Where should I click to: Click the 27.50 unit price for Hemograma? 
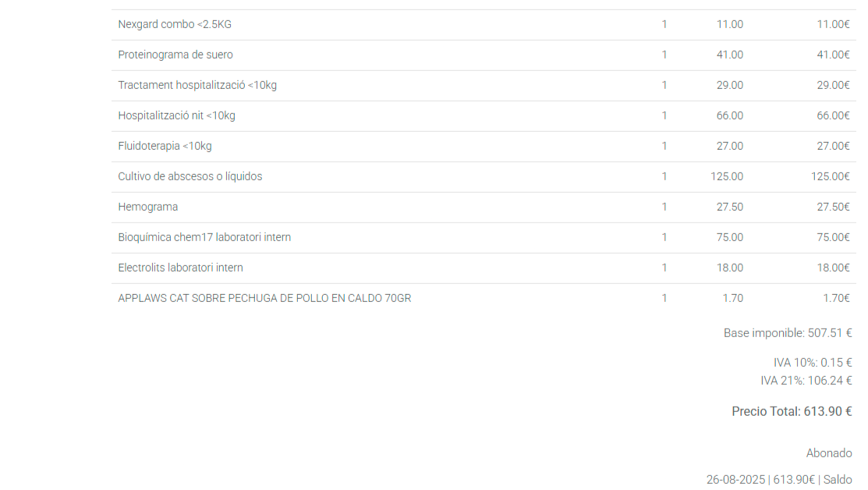(729, 207)
